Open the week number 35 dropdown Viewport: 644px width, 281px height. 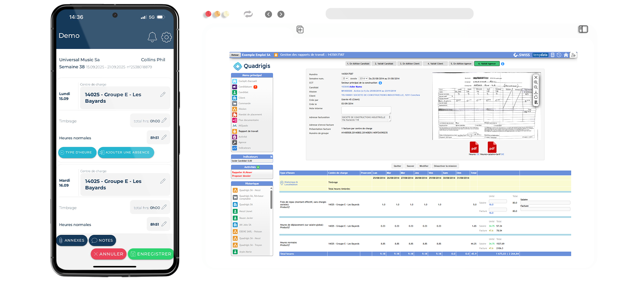(x=345, y=79)
